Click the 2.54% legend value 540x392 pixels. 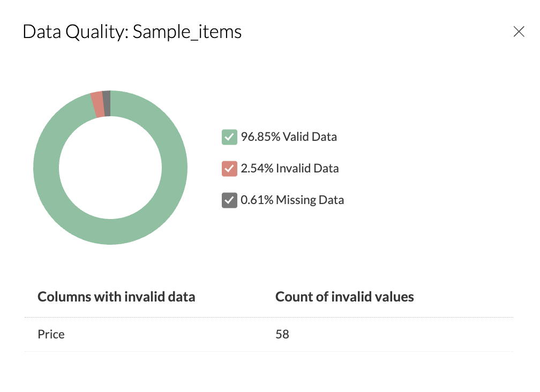point(257,169)
